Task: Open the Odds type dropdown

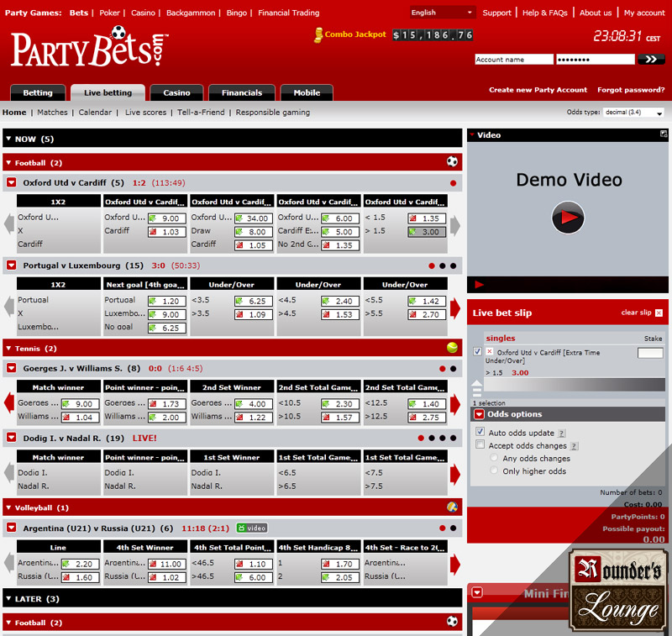Action: coord(633,113)
